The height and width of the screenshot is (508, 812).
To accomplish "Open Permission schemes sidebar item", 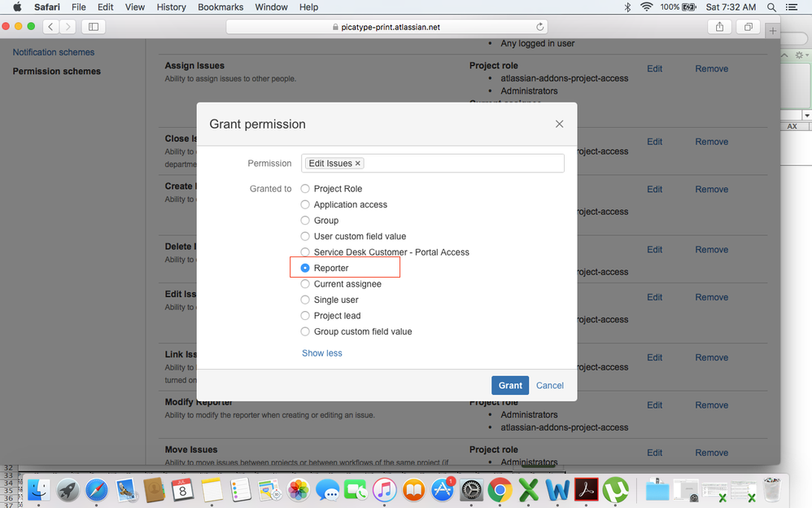I will 56,72.
